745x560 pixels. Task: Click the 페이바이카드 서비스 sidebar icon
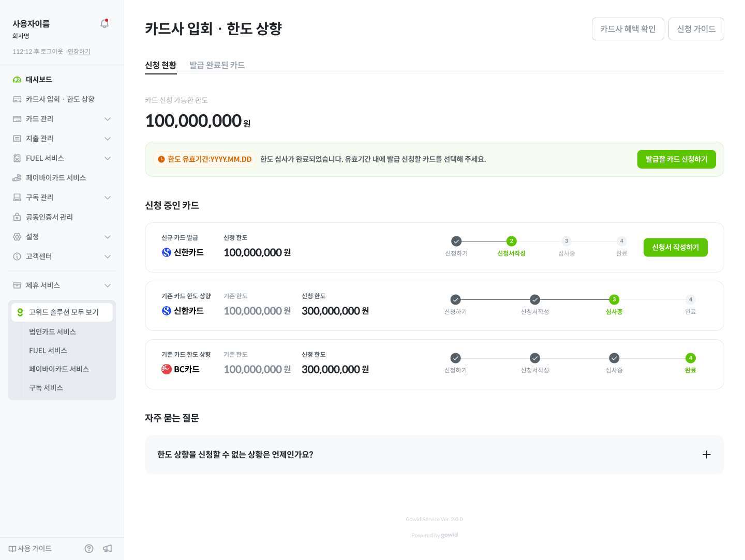17,178
